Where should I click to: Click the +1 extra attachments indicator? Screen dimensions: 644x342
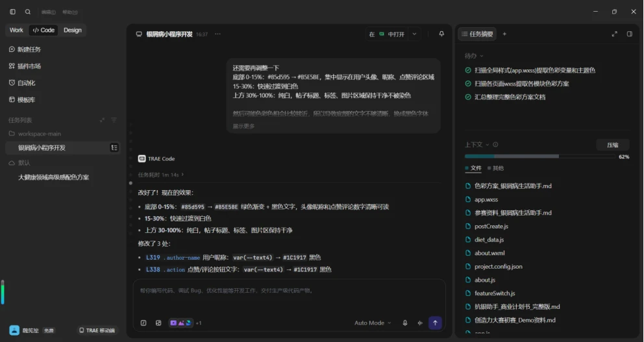pyautogui.click(x=199, y=324)
